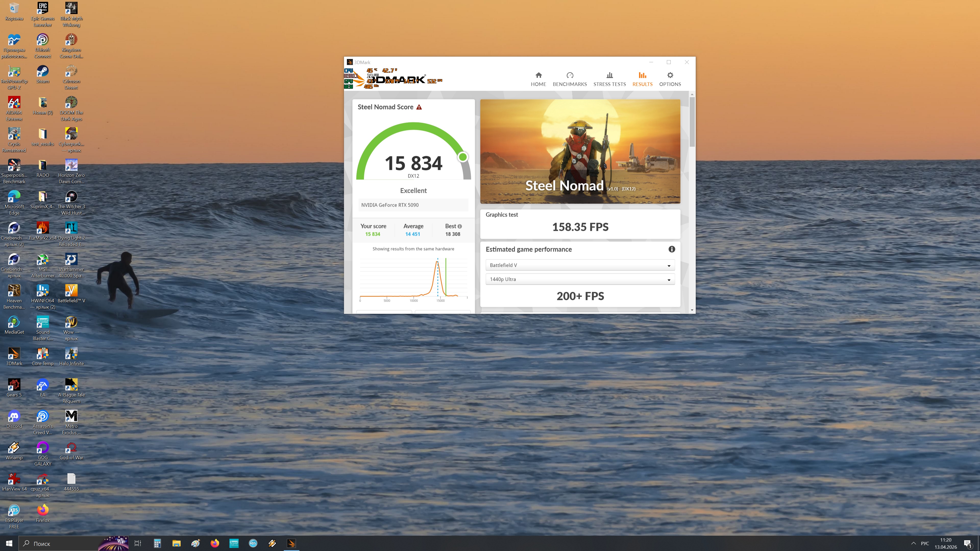Go to Stress Tests section
Viewport: 980px width, 551px height.
tap(609, 79)
